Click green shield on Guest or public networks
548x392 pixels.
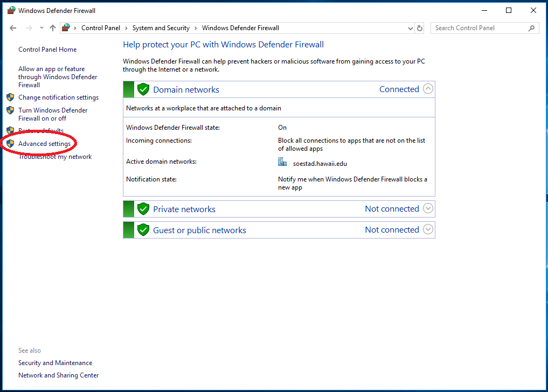(x=143, y=230)
